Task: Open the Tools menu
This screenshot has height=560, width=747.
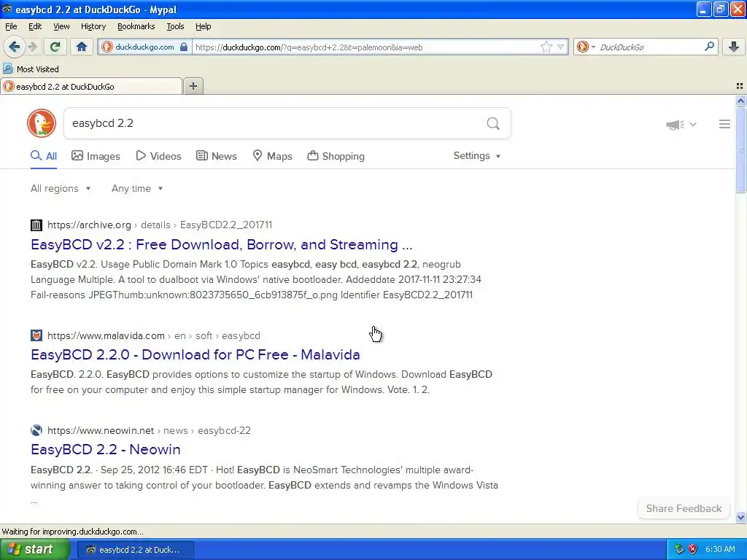Action: (x=175, y=26)
